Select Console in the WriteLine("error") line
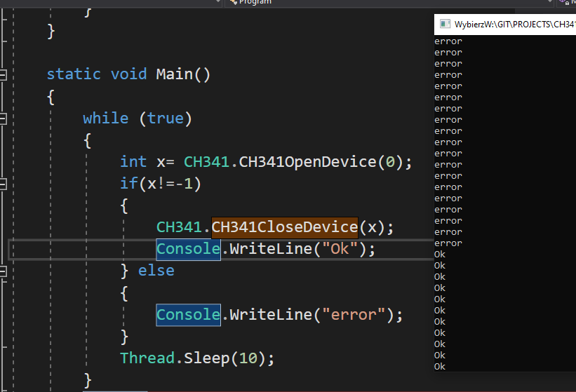The width and height of the screenshot is (576, 392). tap(189, 315)
